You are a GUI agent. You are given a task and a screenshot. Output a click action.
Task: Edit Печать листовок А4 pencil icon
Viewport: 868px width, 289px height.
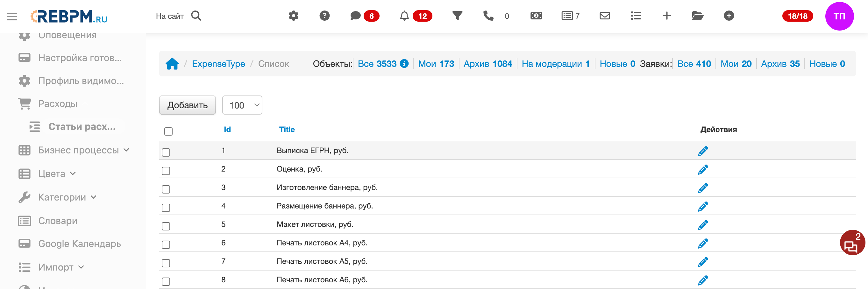[x=703, y=243]
